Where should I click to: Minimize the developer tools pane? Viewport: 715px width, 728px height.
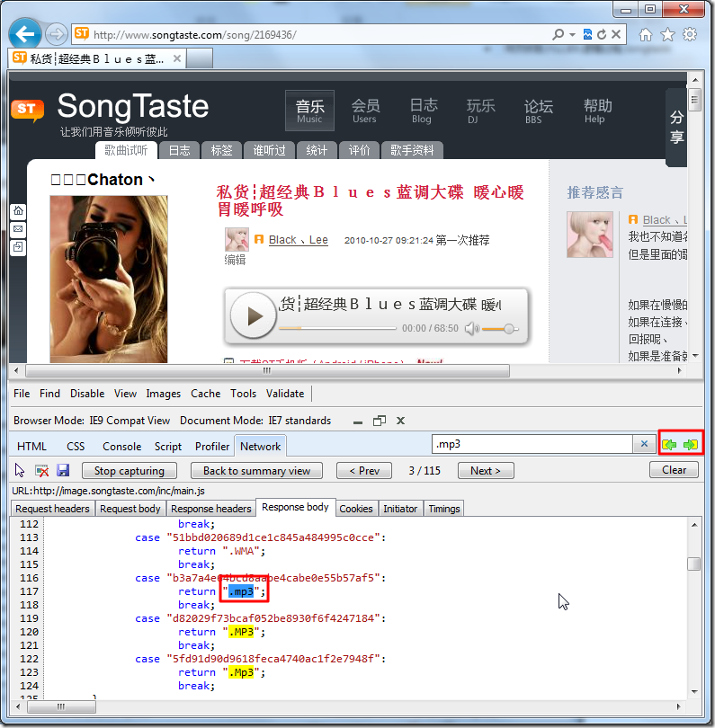358,422
